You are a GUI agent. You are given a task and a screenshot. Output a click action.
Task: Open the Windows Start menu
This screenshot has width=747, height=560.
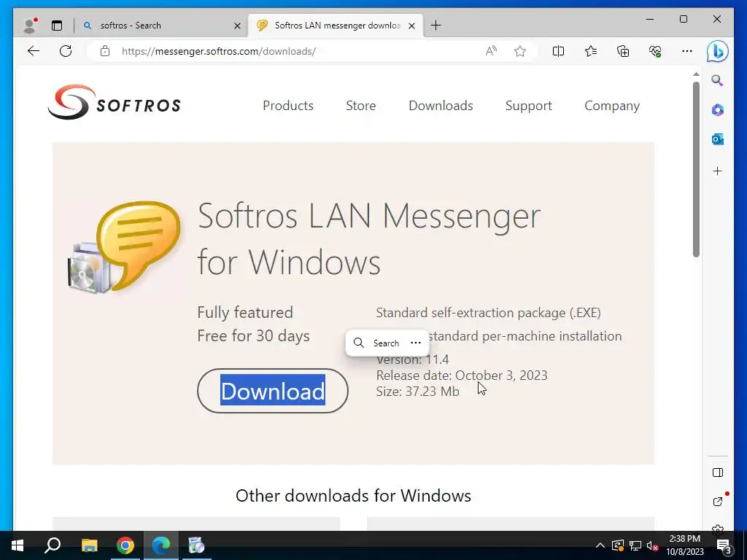(18, 545)
